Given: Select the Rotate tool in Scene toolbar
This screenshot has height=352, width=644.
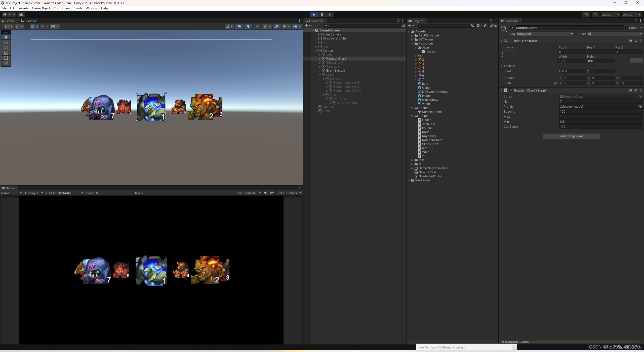Looking at the screenshot, I should pyautogui.click(x=6, y=48).
